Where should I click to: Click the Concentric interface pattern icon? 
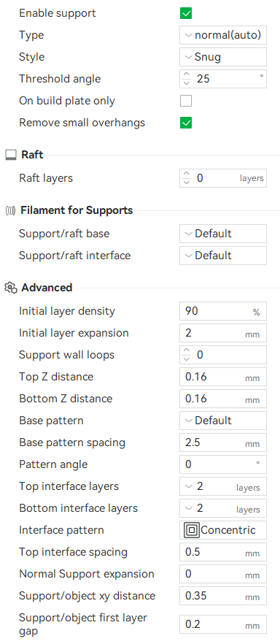click(192, 530)
